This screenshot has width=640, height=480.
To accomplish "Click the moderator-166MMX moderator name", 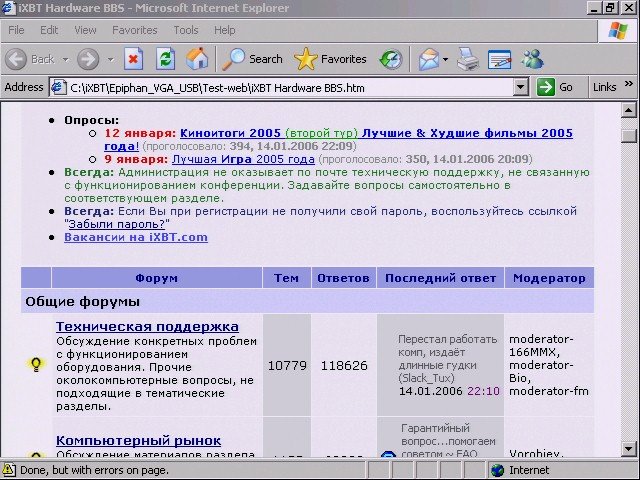I will click(x=541, y=346).
